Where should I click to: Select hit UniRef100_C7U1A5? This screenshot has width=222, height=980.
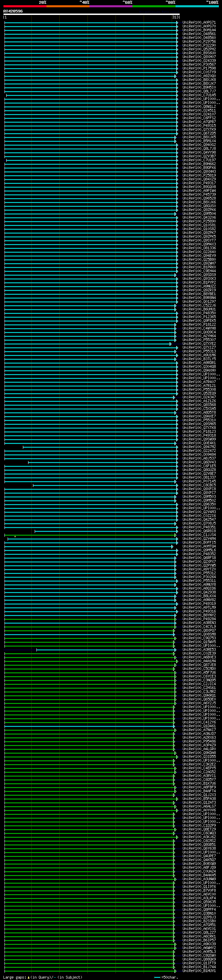(199, 95)
